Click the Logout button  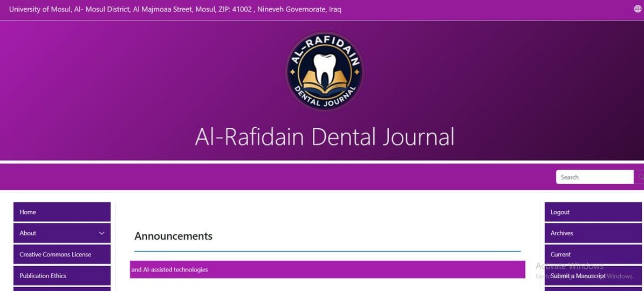pos(593,212)
